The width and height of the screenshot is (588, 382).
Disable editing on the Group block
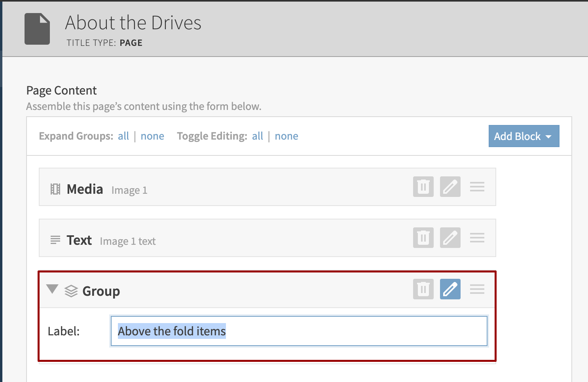450,289
